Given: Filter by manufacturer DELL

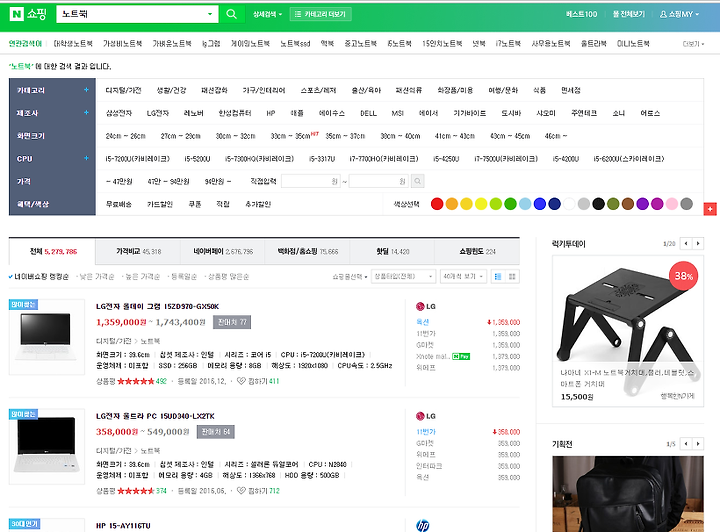Looking at the screenshot, I should [368, 113].
